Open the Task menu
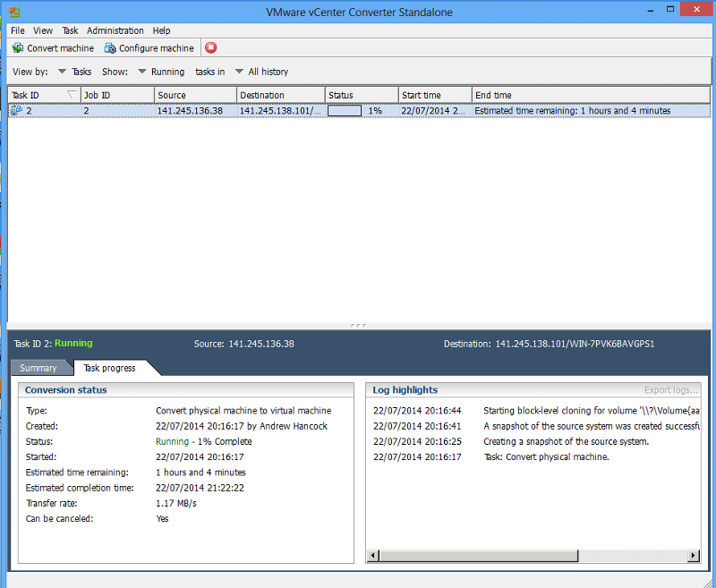716x588 pixels. [71, 30]
